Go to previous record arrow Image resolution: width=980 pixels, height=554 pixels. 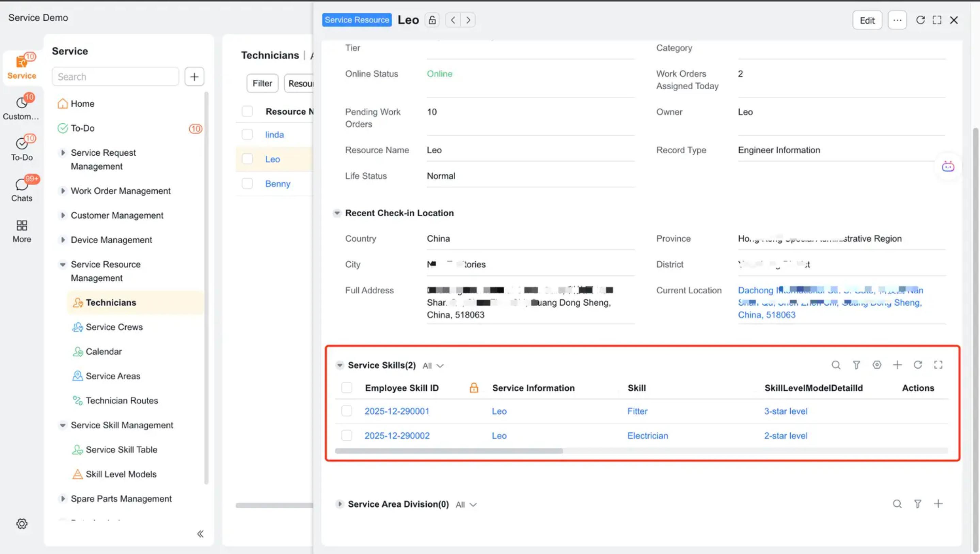coord(453,20)
